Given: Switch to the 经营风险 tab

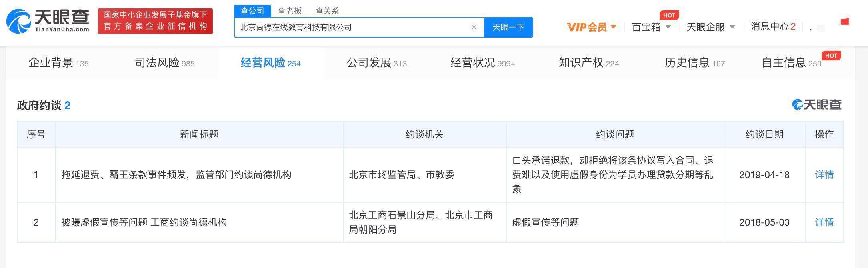Looking at the screenshot, I should tap(271, 63).
